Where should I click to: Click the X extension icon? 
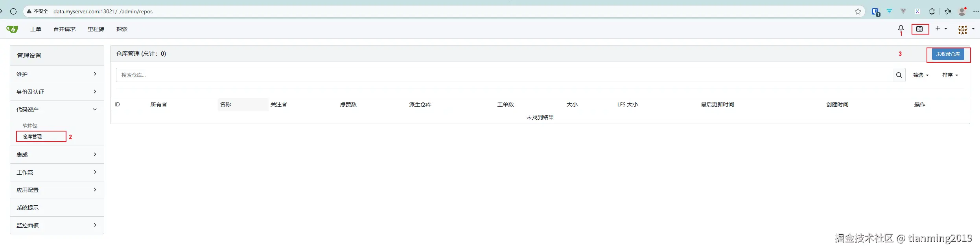click(917, 11)
